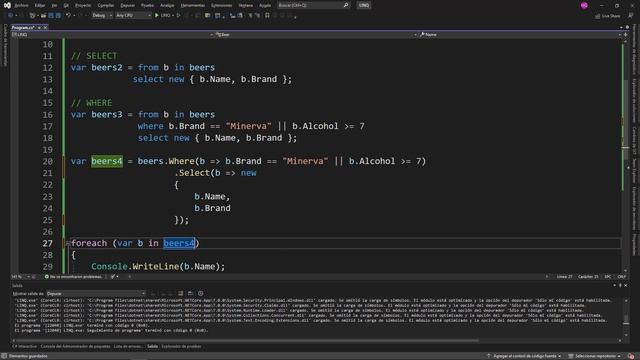
Task: Click the new item toolbar icon
Action: coord(32,16)
